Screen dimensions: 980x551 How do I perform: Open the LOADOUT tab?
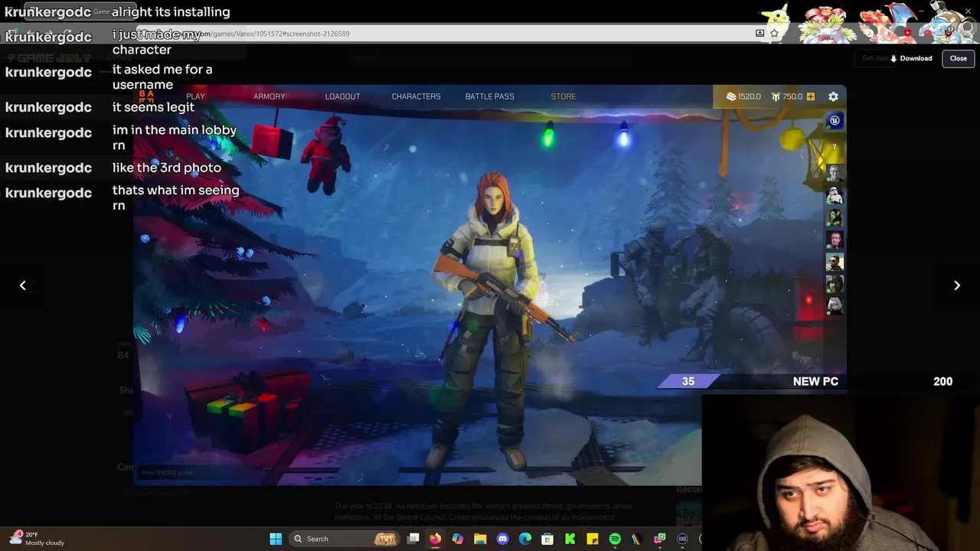click(x=342, y=96)
